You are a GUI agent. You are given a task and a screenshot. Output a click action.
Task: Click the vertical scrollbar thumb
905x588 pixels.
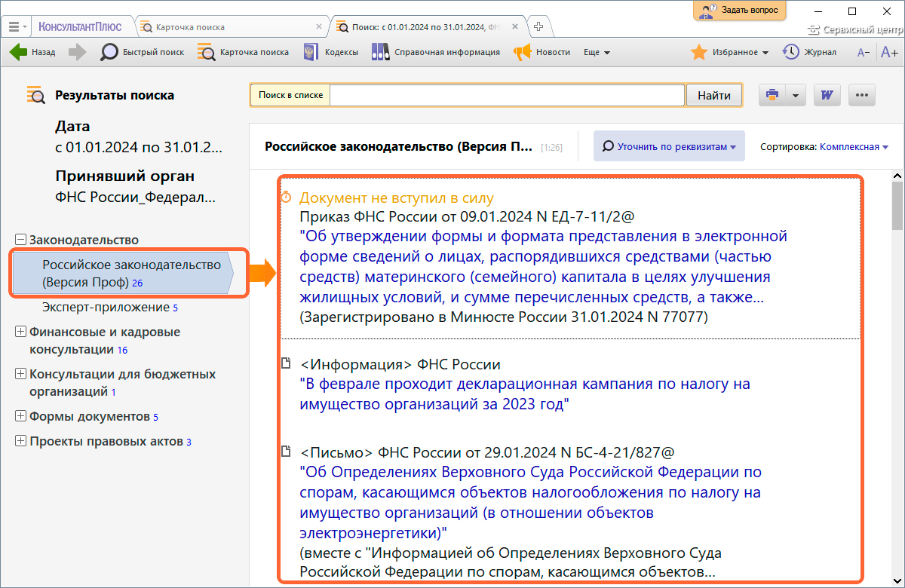[897, 205]
